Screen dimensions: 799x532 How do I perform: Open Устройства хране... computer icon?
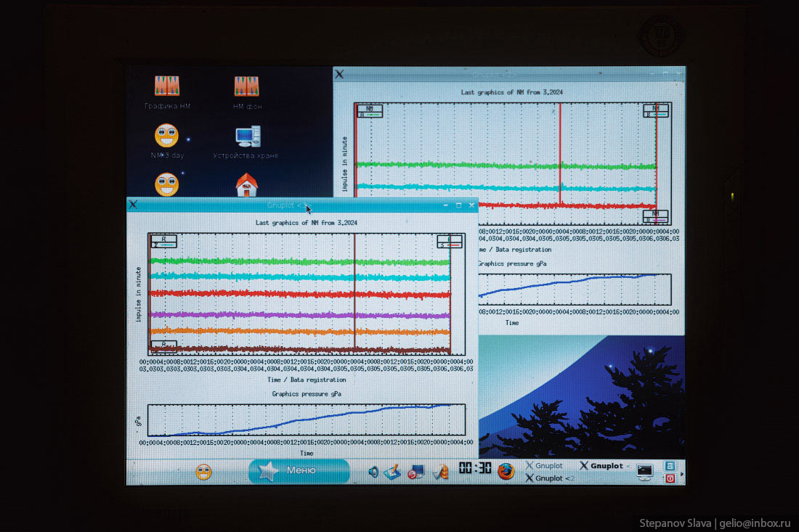tap(247, 136)
